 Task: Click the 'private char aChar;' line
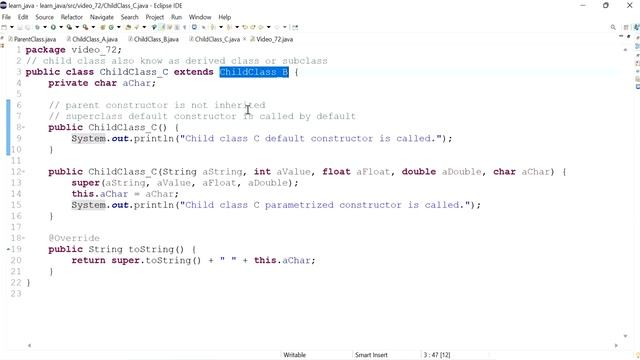pyautogui.click(x=102, y=83)
